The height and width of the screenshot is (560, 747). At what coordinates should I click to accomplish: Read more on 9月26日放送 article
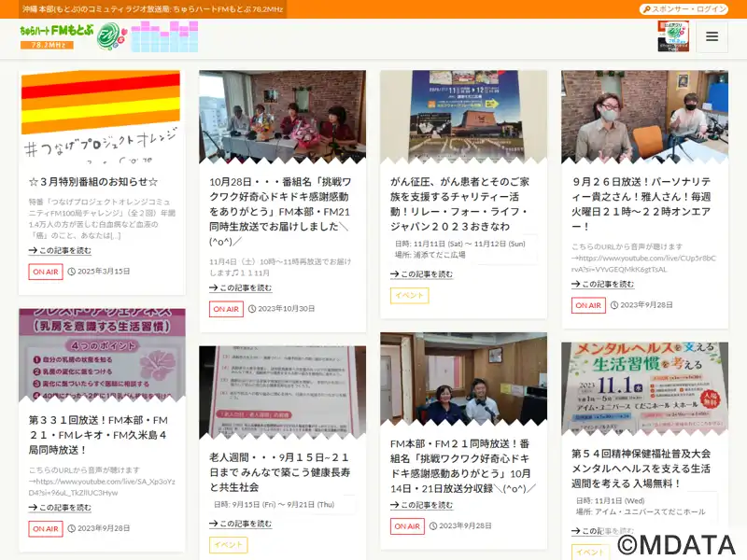[602, 284]
